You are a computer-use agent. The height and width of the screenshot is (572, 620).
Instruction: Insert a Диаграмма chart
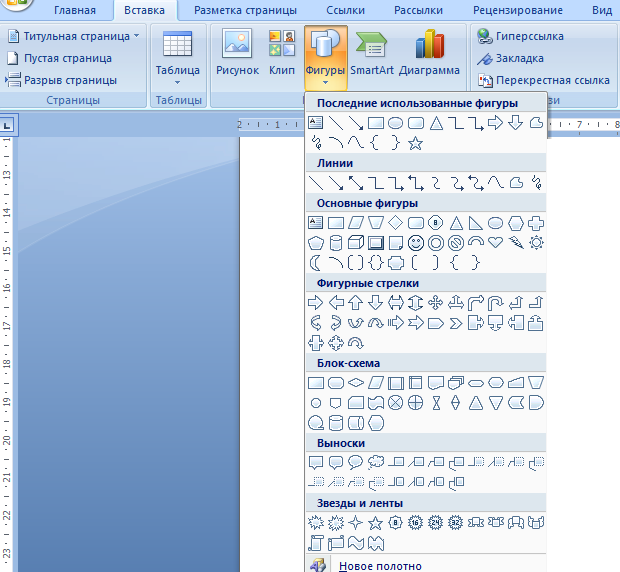[x=429, y=53]
